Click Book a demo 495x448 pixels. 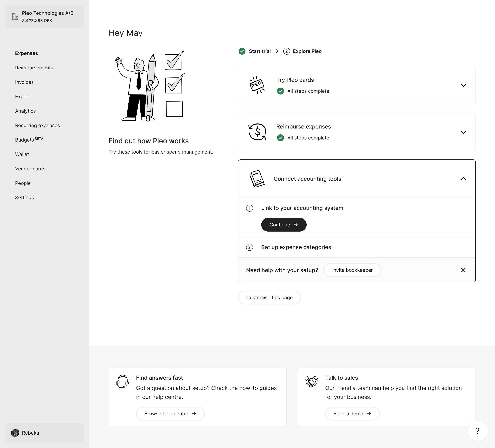click(x=352, y=414)
